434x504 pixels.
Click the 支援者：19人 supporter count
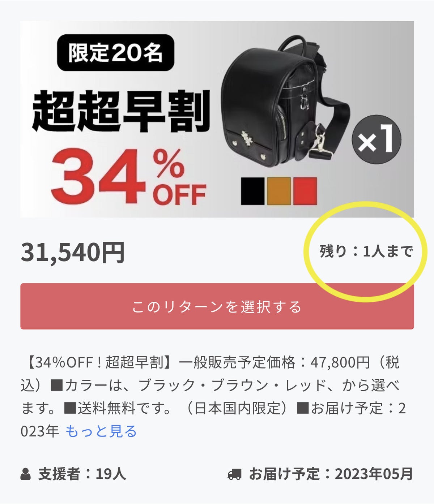point(82,474)
